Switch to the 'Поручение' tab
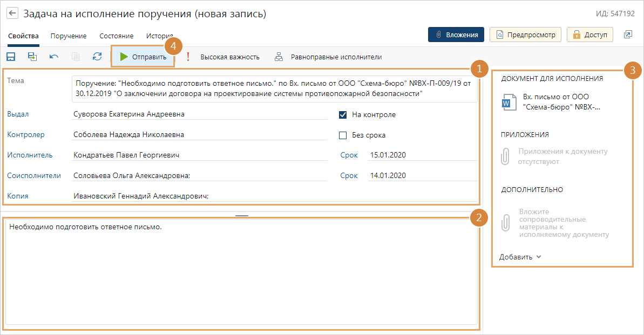 (x=69, y=36)
